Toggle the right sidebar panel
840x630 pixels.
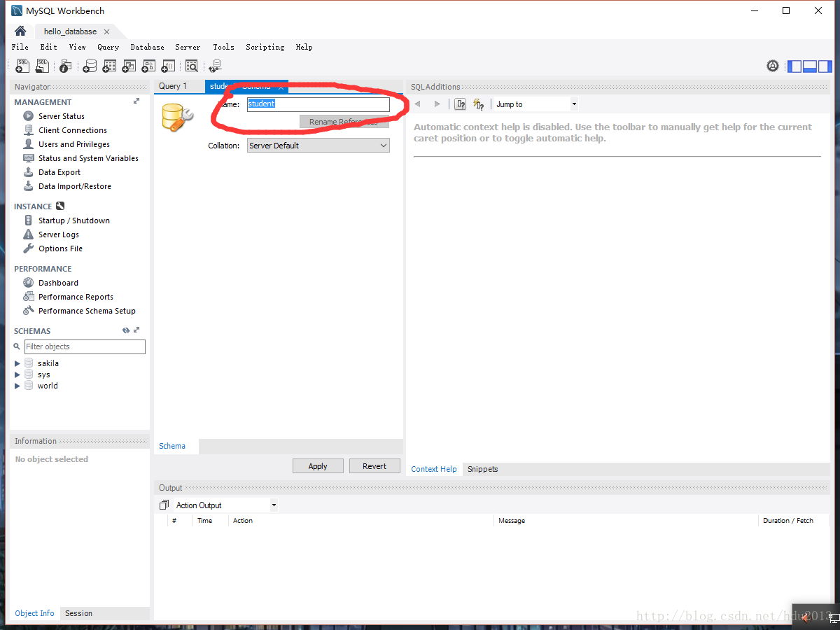point(825,66)
